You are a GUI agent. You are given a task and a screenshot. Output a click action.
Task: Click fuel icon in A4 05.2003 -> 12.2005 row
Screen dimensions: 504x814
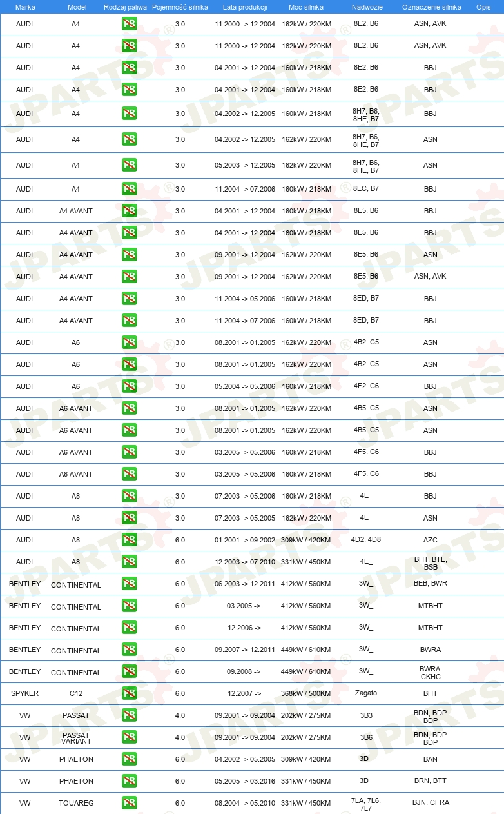(129, 165)
